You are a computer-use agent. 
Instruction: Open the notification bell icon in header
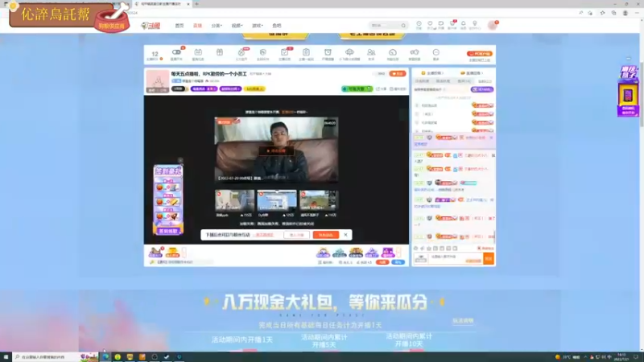click(464, 24)
